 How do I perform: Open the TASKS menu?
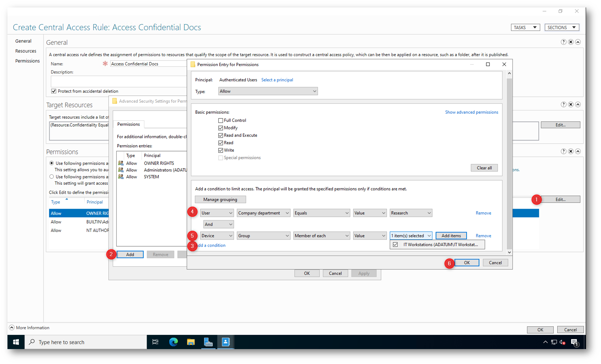tap(525, 27)
